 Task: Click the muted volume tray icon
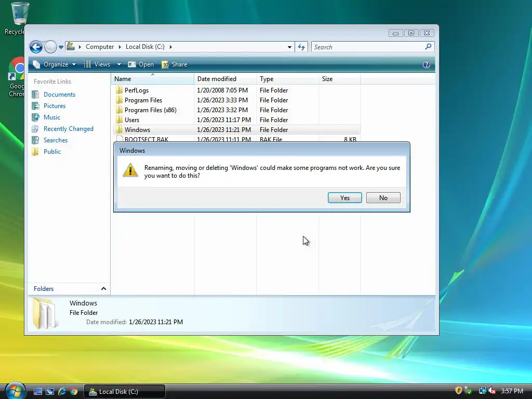pyautogui.click(x=492, y=391)
